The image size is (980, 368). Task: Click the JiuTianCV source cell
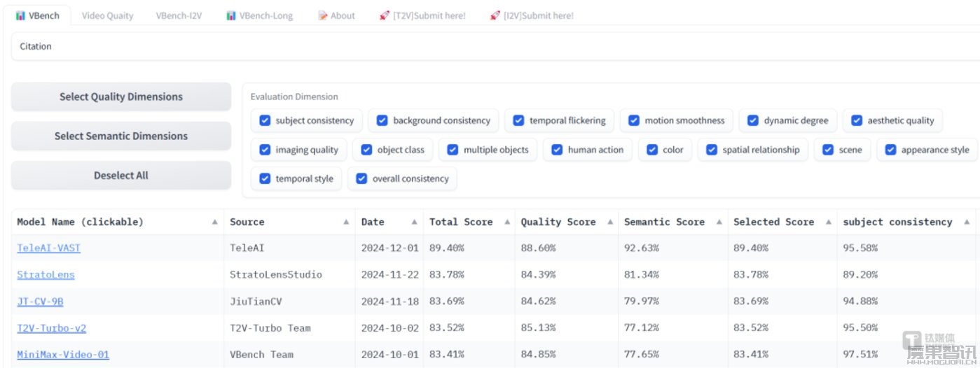pyautogui.click(x=289, y=301)
